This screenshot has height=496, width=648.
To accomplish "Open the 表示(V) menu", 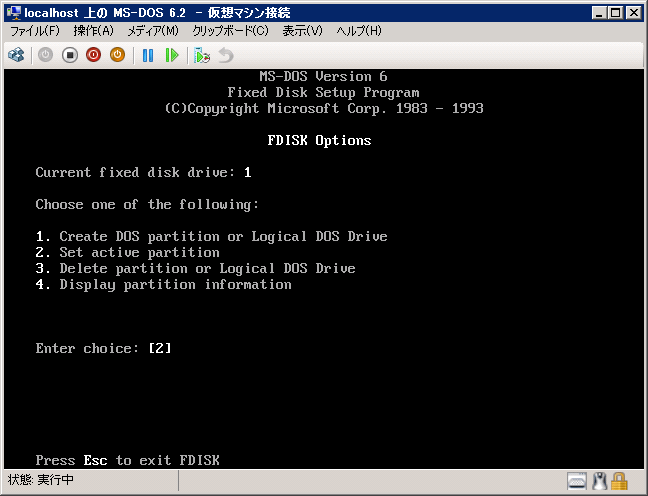I will click(x=302, y=31).
